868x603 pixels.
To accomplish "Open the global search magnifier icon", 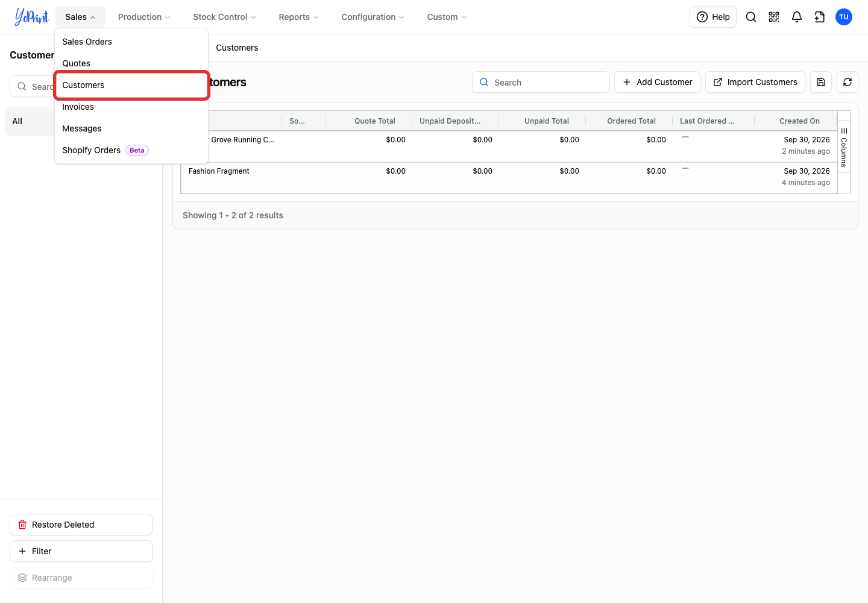I will point(751,17).
